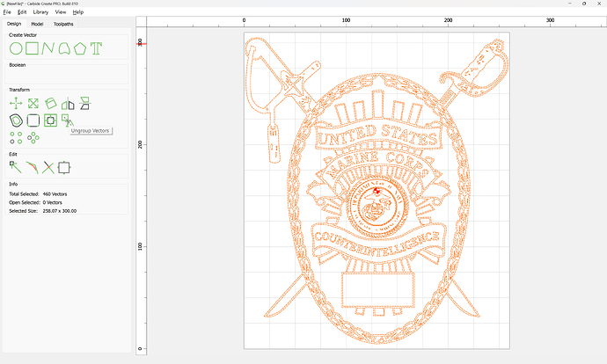The height and width of the screenshot is (364, 607).
Task: Click the red center marker on the seal
Action: point(377,191)
